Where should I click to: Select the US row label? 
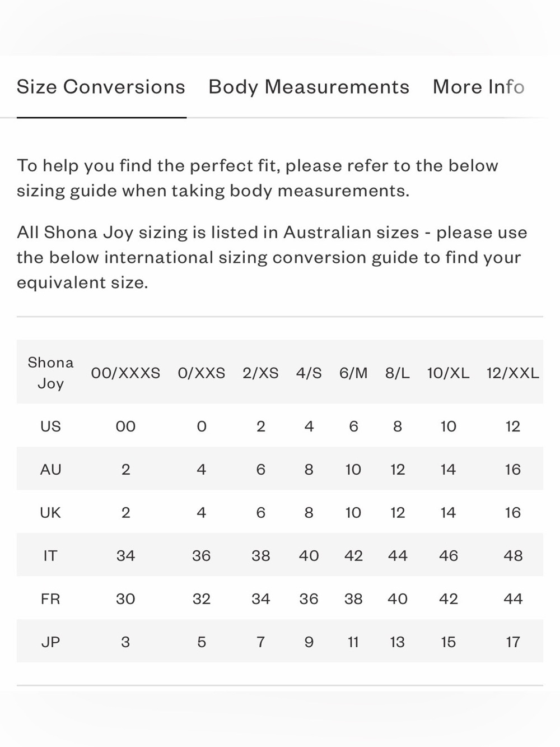tap(50, 426)
